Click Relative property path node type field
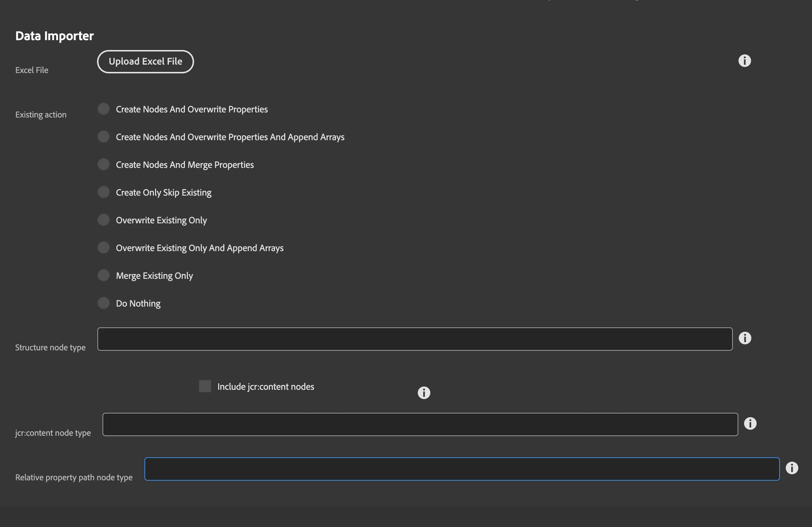 tap(462, 469)
